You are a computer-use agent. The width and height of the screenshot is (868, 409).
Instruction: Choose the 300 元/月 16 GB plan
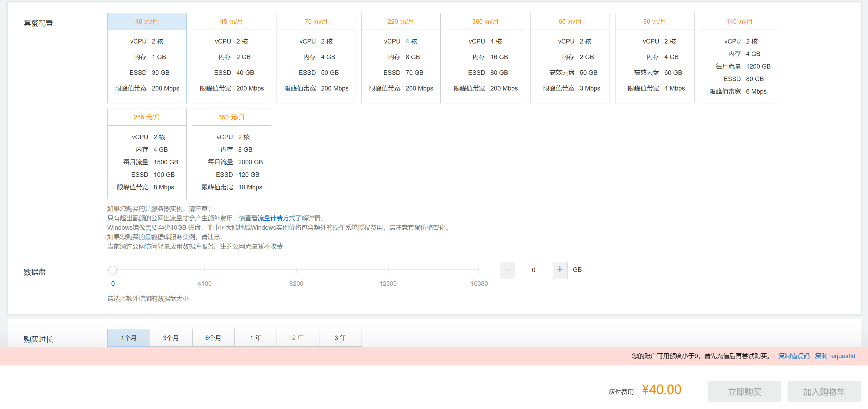[485, 58]
